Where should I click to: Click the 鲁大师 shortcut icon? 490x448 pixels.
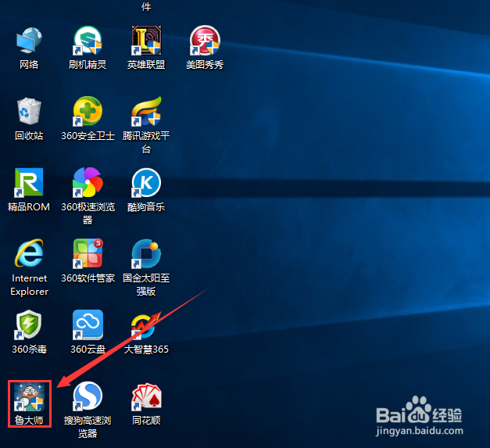coord(29,396)
